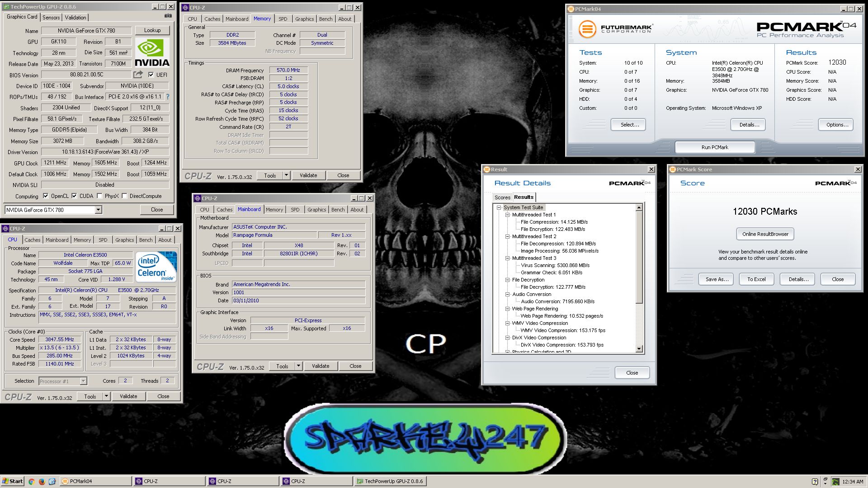Open the Bench tab in CPU-Z Mainboard window
This screenshot has width=868, height=488.
pyautogui.click(x=338, y=210)
